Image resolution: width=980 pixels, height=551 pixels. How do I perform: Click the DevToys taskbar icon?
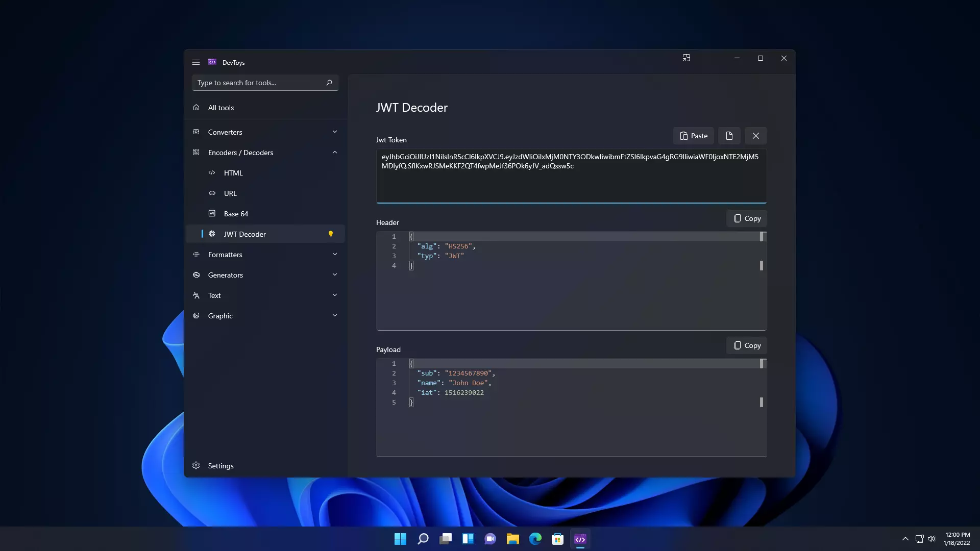580,539
